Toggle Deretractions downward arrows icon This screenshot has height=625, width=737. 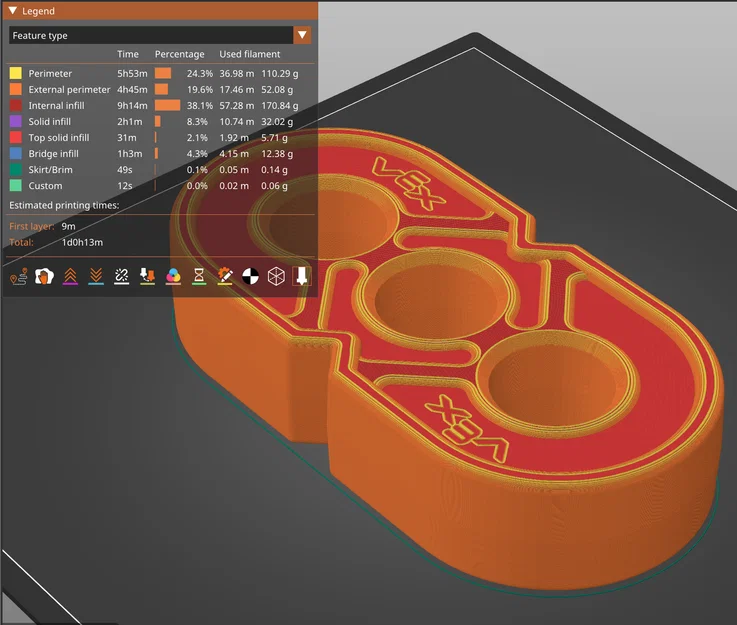[96, 276]
